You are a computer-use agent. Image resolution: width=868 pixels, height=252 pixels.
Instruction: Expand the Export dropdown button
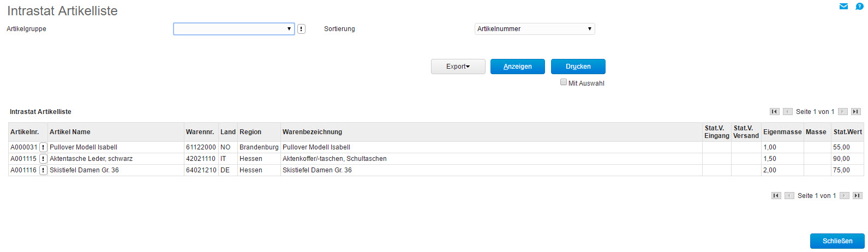tap(458, 67)
